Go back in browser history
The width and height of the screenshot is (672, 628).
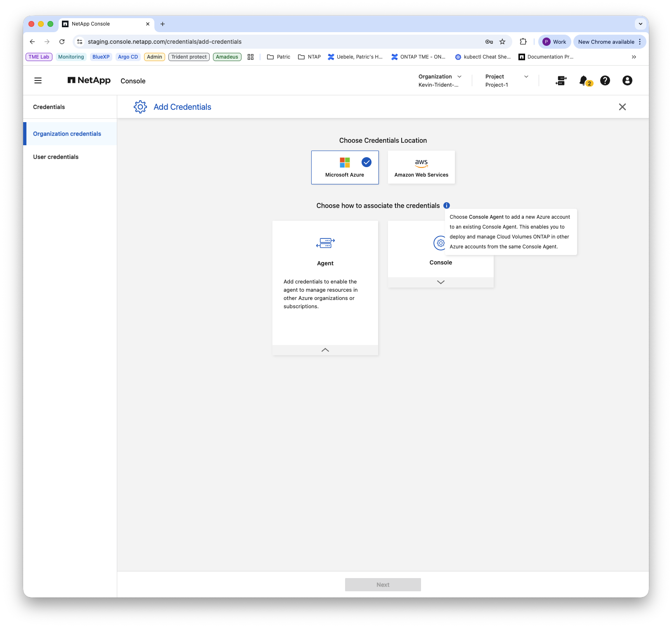tap(32, 42)
